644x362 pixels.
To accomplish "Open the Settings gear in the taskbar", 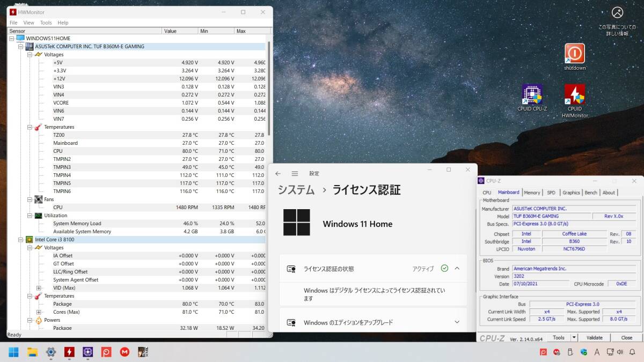I will click(51, 352).
